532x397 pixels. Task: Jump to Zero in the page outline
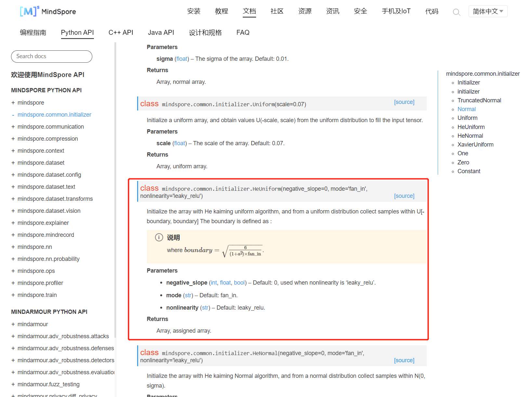tap(463, 162)
